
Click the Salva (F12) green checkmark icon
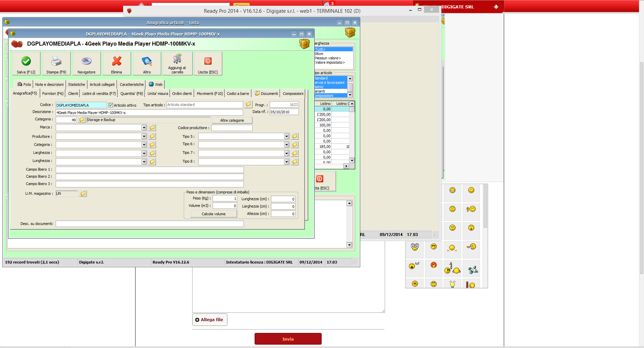tap(26, 61)
